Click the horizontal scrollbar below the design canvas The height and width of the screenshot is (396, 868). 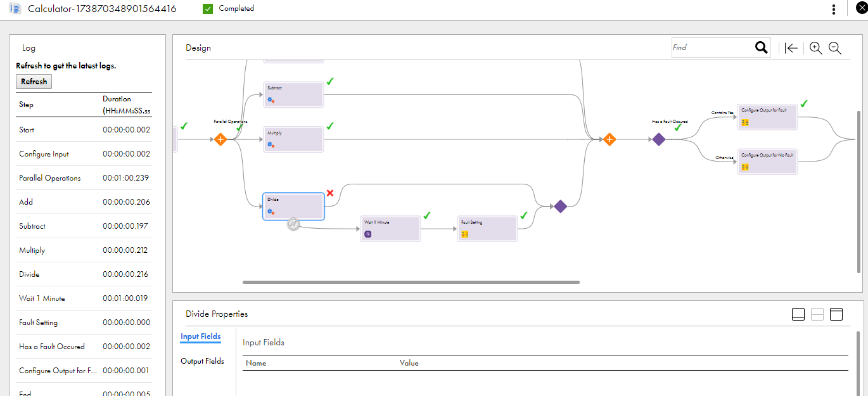coord(411,281)
